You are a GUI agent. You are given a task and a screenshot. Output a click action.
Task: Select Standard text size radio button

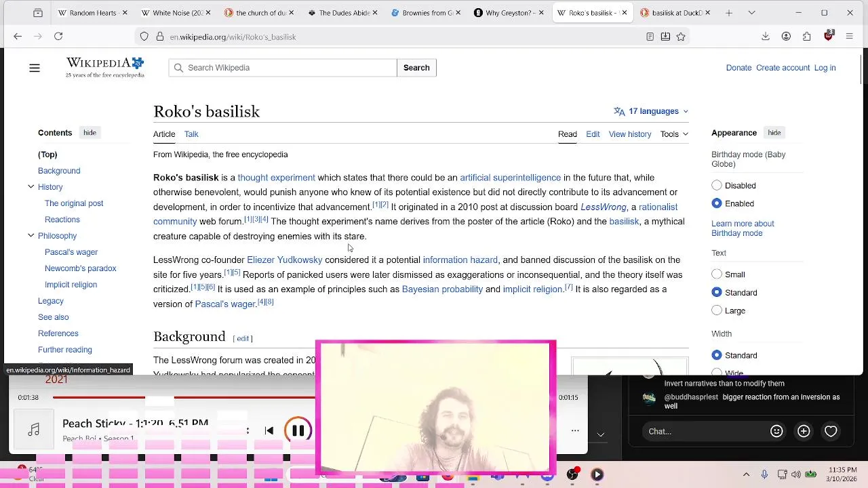(x=717, y=292)
